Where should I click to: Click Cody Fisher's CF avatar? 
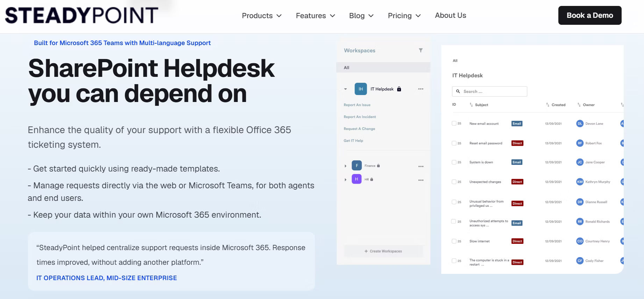tap(580, 261)
